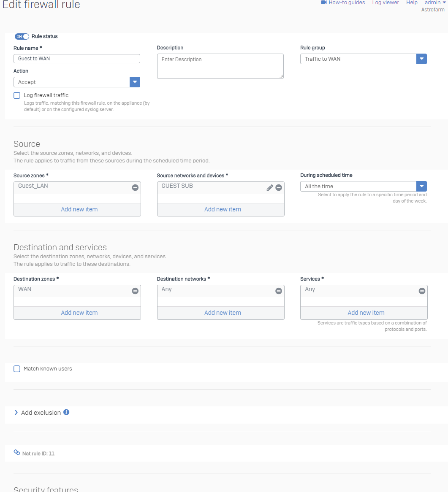The width and height of the screenshot is (448, 492).
Task: Remove Any from destination networks
Action: coord(279,291)
